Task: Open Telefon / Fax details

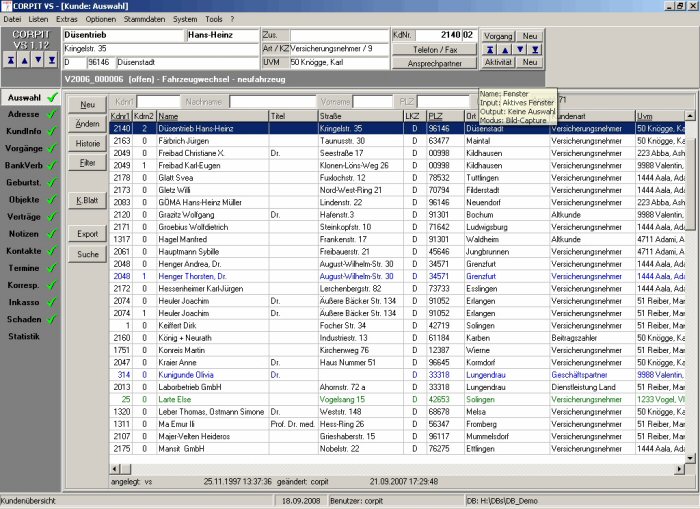Action: pos(434,50)
